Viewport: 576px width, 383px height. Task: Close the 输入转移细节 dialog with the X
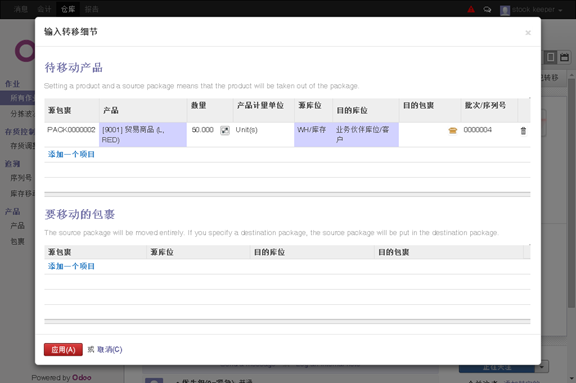click(x=528, y=33)
